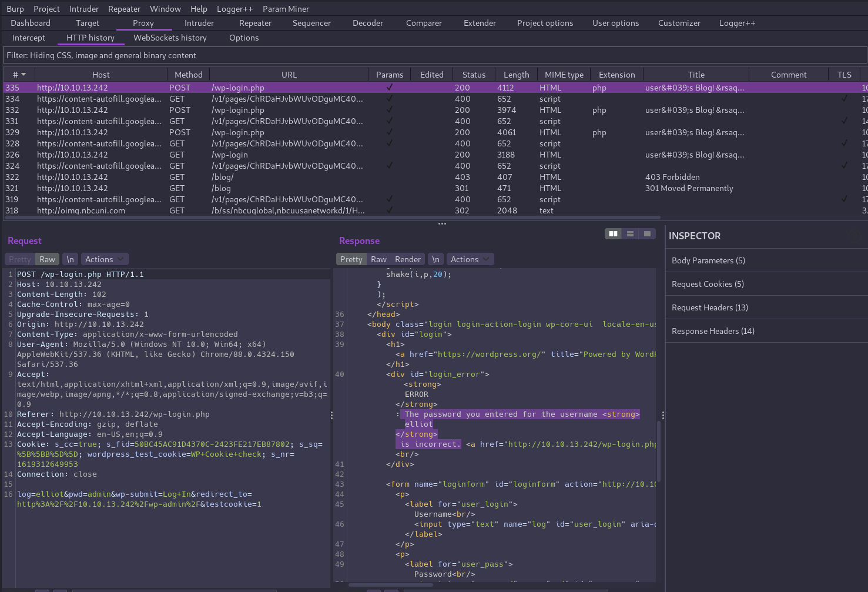The width and height of the screenshot is (868, 592).
Task: Open the User options tab
Action: click(615, 23)
